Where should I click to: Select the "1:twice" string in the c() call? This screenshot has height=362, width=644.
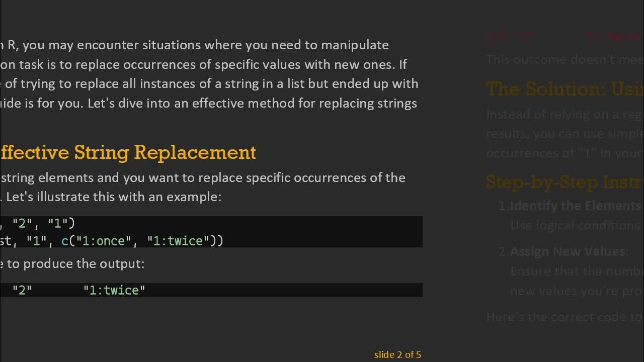pos(178,241)
